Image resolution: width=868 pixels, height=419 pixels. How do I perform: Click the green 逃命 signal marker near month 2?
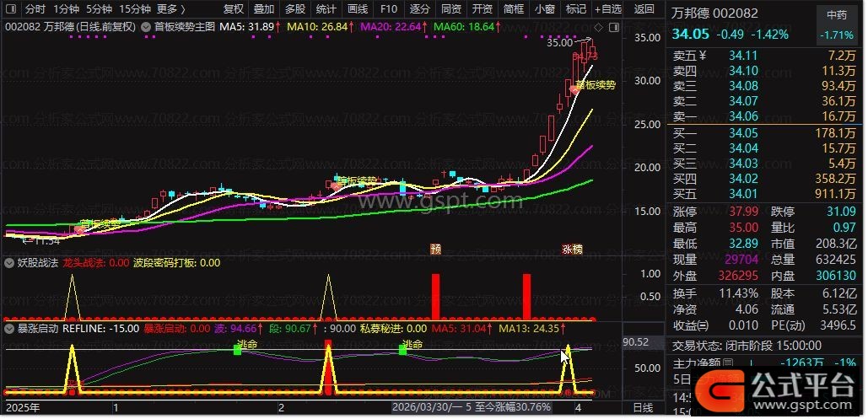coord(237,349)
